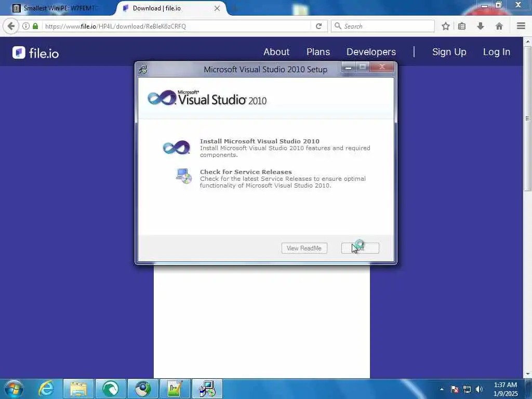Screen dimensions: 532x399
Task: Click the Visual Studio infinity install icon
Action: pyautogui.click(x=177, y=148)
